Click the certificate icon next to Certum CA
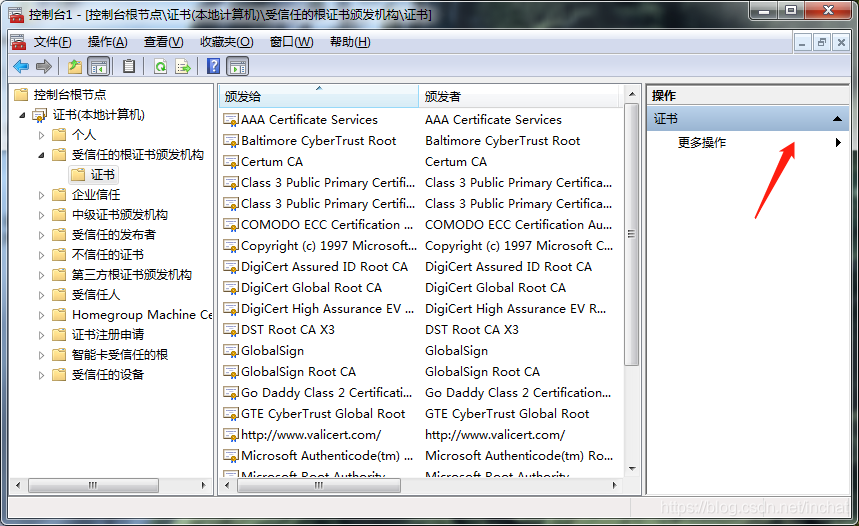The image size is (859, 526). [x=231, y=162]
